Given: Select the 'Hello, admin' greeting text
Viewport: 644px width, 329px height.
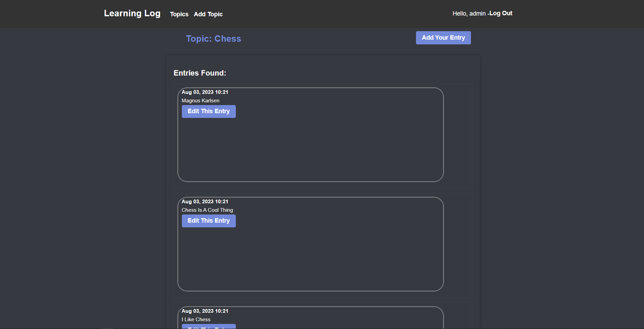Looking at the screenshot, I should (x=469, y=14).
